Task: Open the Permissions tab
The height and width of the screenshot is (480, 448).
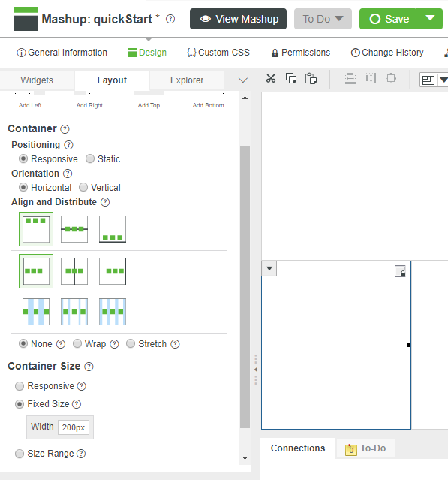Action: tap(301, 53)
